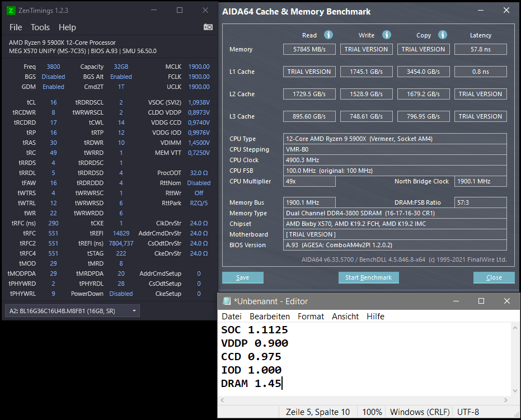Minimize AIDA64 benchmark window
This screenshot has width=521, height=420.
tap(481, 11)
